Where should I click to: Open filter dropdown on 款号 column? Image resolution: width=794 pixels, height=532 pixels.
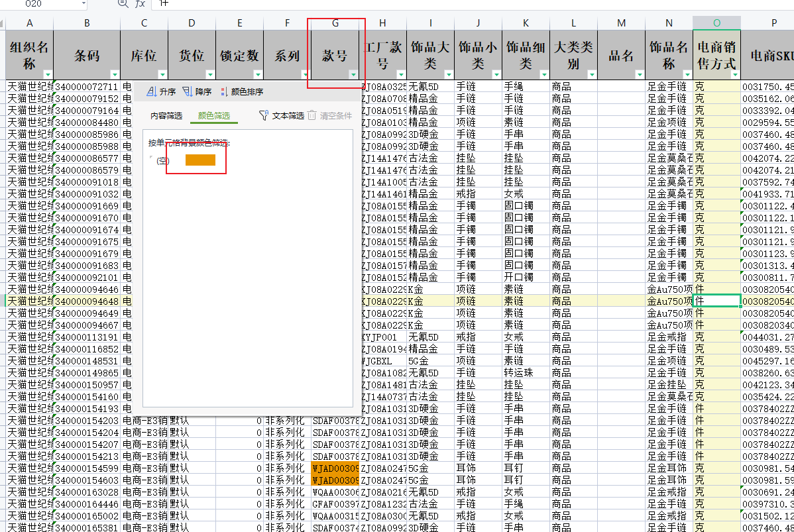[353, 74]
